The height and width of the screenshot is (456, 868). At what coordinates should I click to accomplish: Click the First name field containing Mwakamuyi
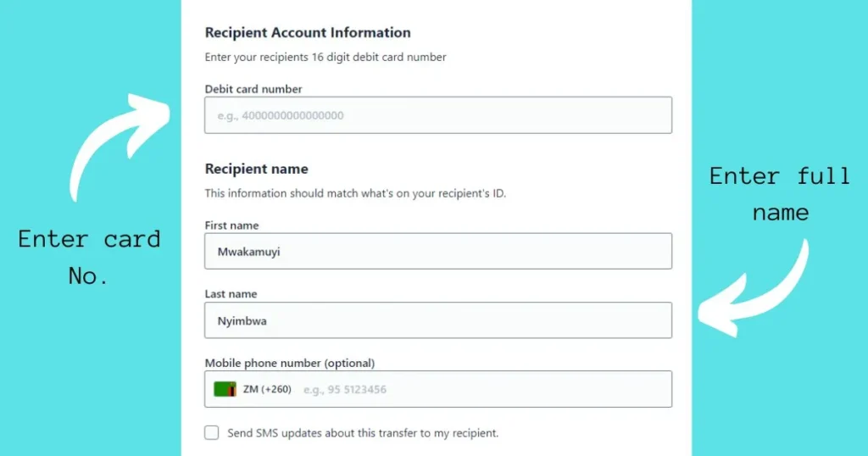click(x=438, y=251)
